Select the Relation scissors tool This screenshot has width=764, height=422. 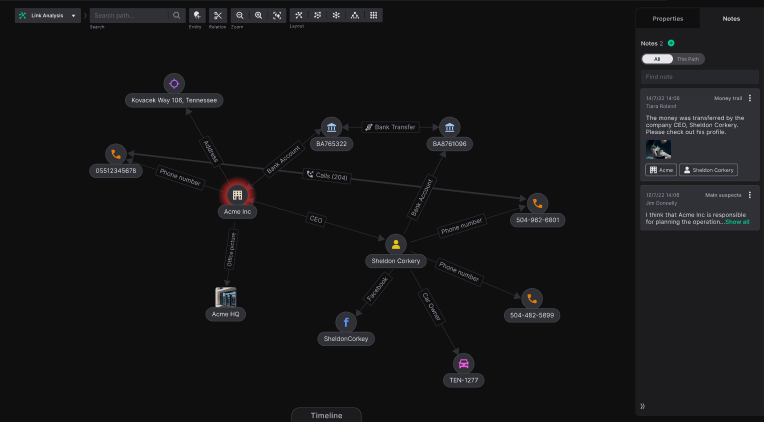pos(218,16)
